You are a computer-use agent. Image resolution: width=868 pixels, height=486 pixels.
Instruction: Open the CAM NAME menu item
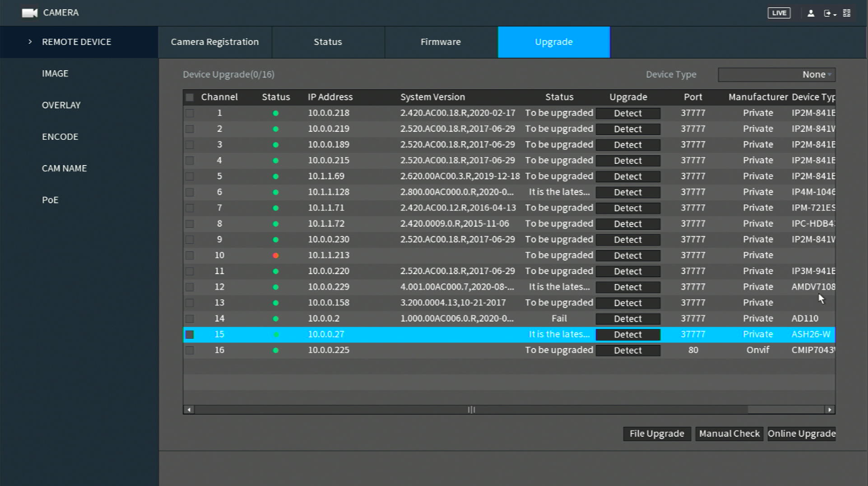tap(65, 168)
